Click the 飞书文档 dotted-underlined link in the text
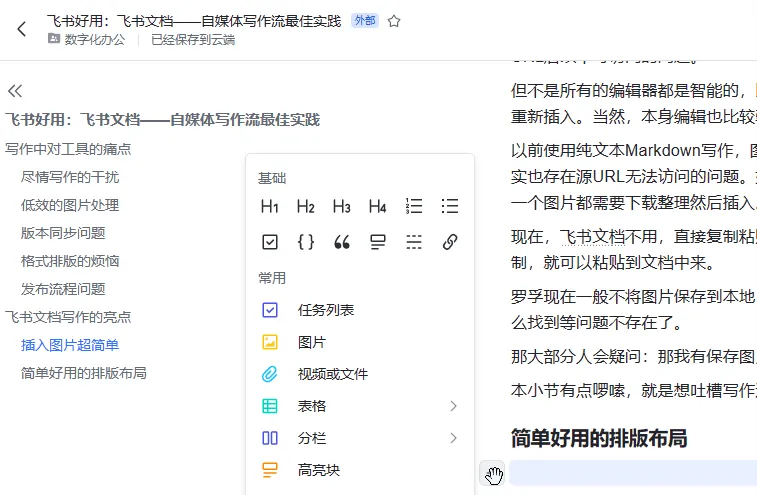 pyautogui.click(x=592, y=237)
